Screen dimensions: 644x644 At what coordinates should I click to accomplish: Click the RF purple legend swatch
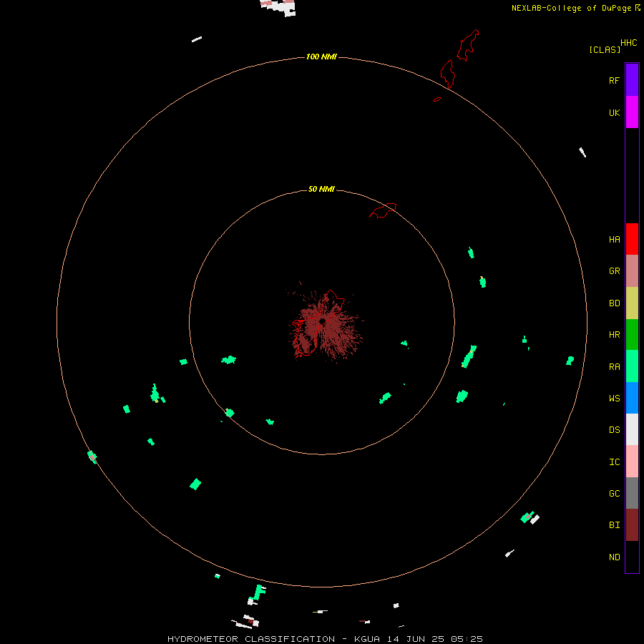[x=632, y=80]
